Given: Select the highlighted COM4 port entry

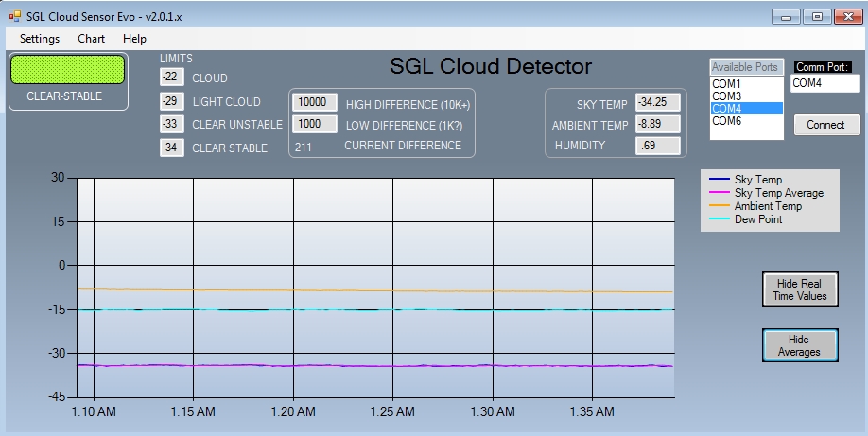Looking at the screenshot, I should click(x=746, y=109).
